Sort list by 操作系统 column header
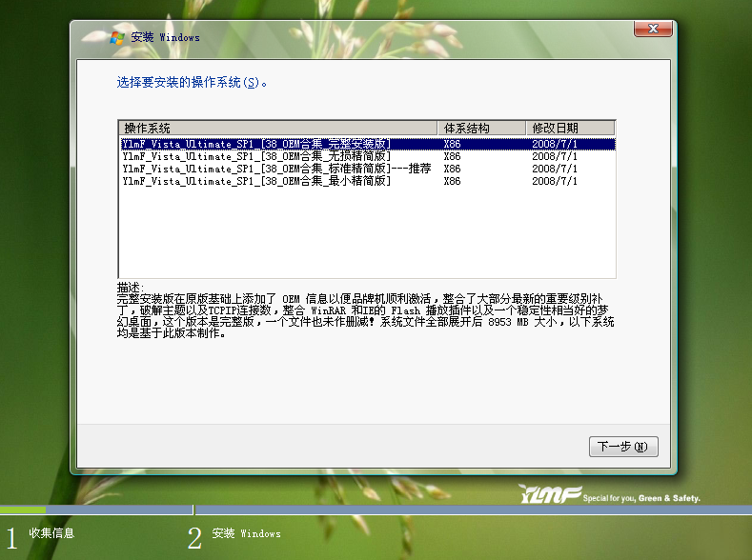Screen dimensions: 752x560 point(276,128)
